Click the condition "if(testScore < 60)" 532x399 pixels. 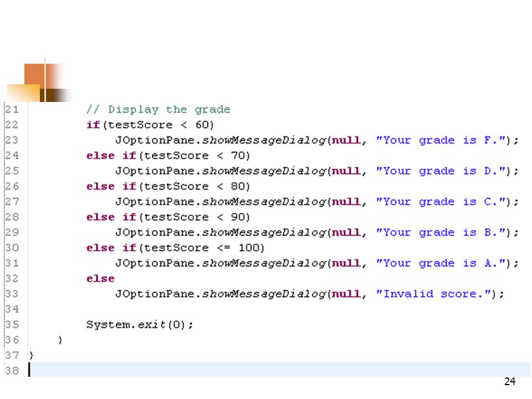coord(150,125)
